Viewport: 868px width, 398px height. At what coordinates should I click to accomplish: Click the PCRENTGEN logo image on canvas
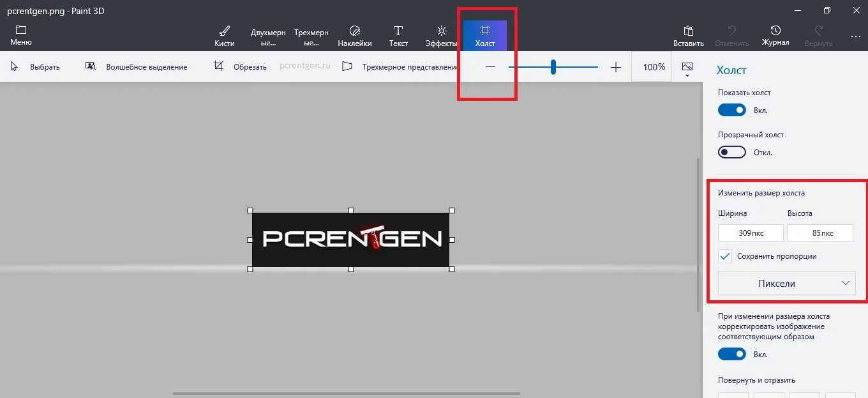[350, 240]
